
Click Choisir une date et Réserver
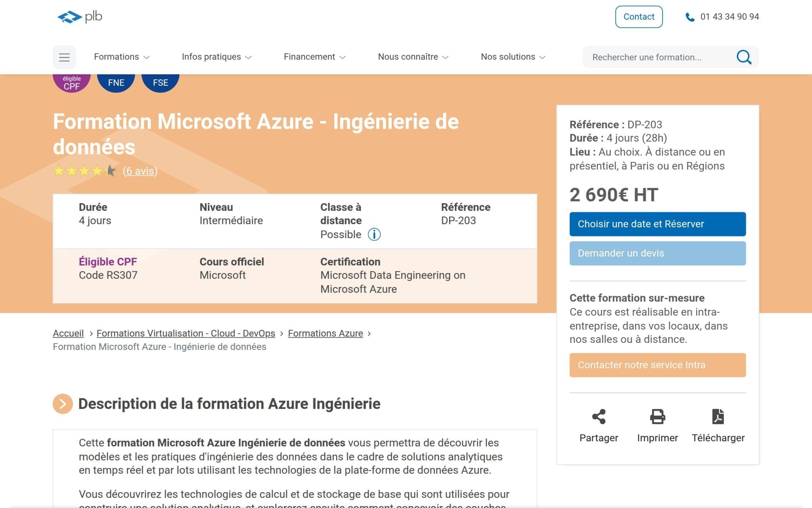pos(657,224)
